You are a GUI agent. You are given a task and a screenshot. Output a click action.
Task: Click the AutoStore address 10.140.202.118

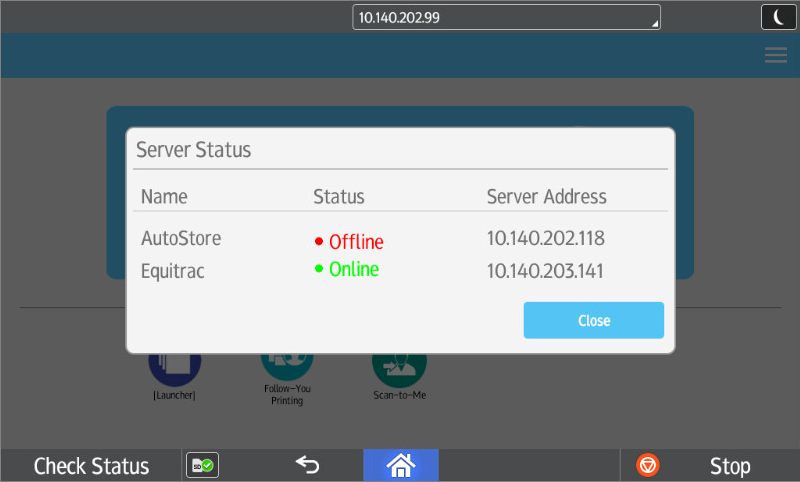546,239
